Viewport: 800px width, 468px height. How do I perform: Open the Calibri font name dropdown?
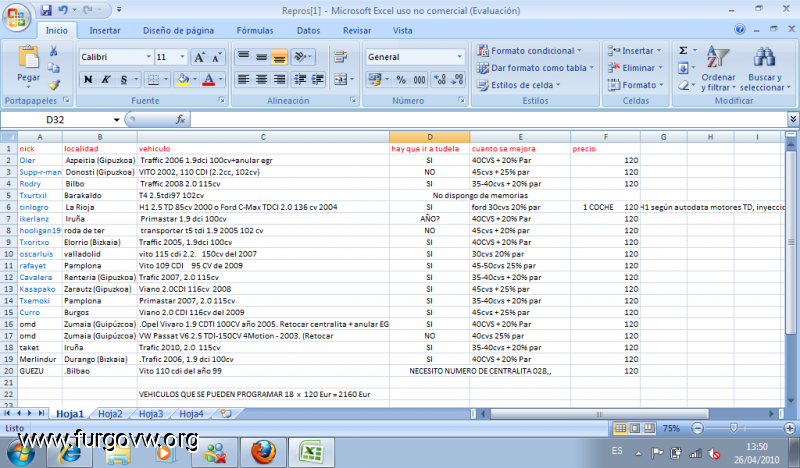(148, 57)
